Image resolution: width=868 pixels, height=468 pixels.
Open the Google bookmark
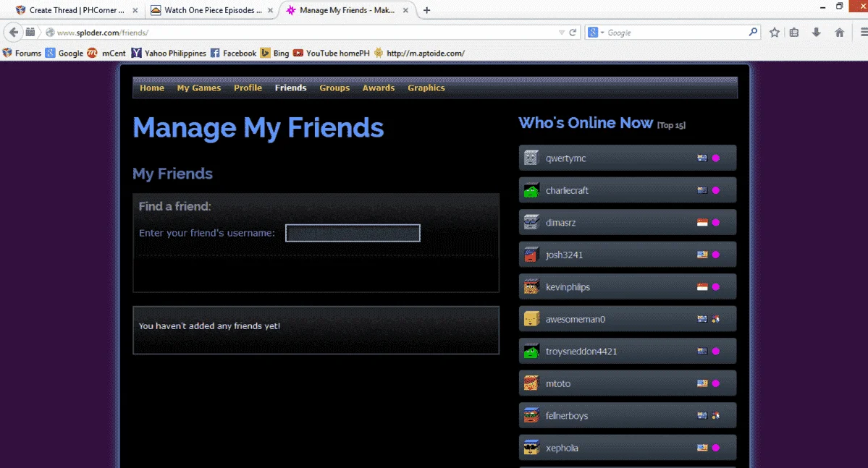(64, 53)
